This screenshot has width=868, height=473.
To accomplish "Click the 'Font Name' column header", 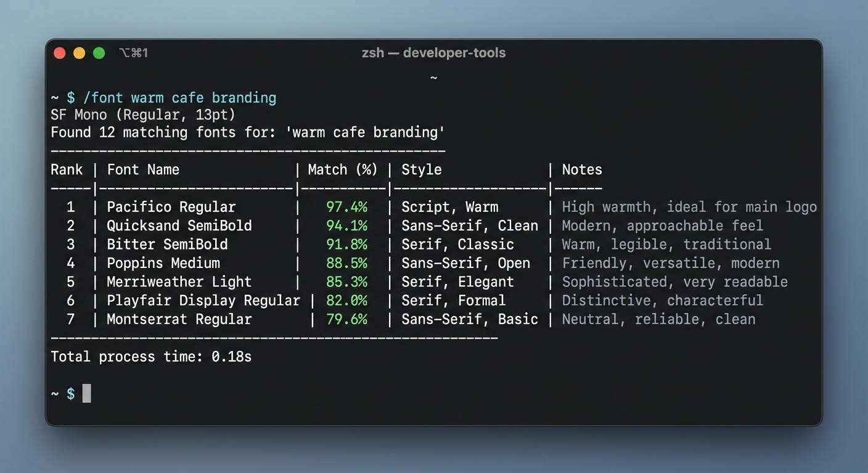I will pos(143,170).
